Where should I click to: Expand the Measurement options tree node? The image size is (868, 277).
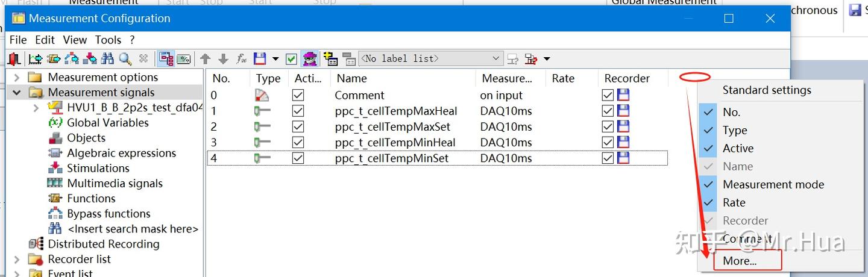[16, 77]
